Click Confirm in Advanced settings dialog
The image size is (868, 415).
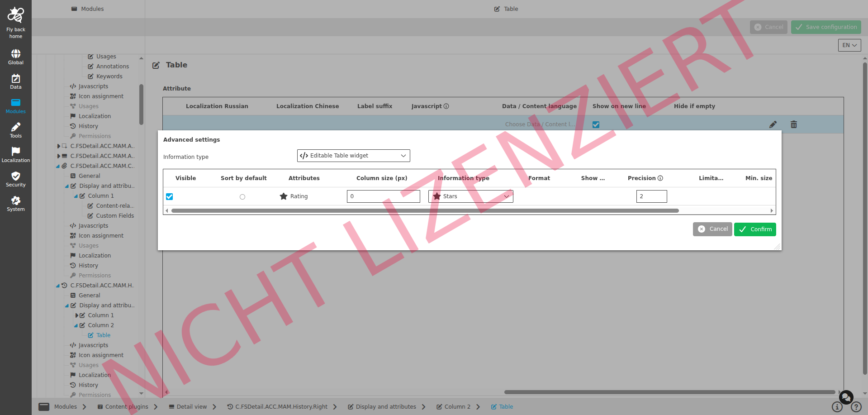(755, 229)
